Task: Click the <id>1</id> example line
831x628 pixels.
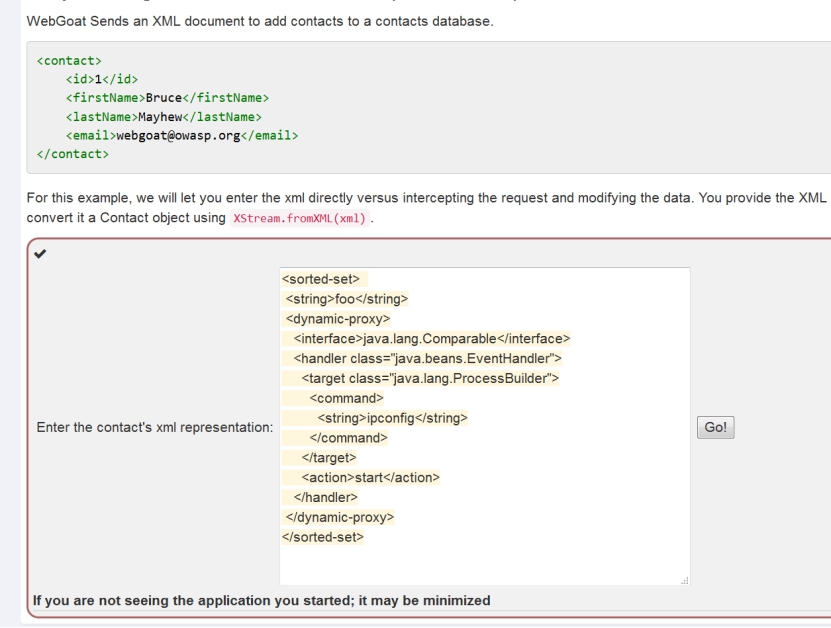Action: tap(102, 79)
